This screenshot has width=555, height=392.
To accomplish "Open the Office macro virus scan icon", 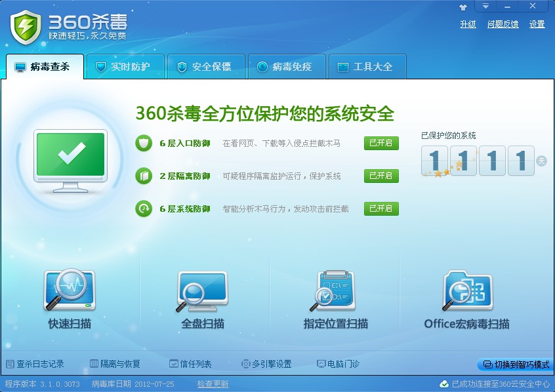I will point(467,291).
